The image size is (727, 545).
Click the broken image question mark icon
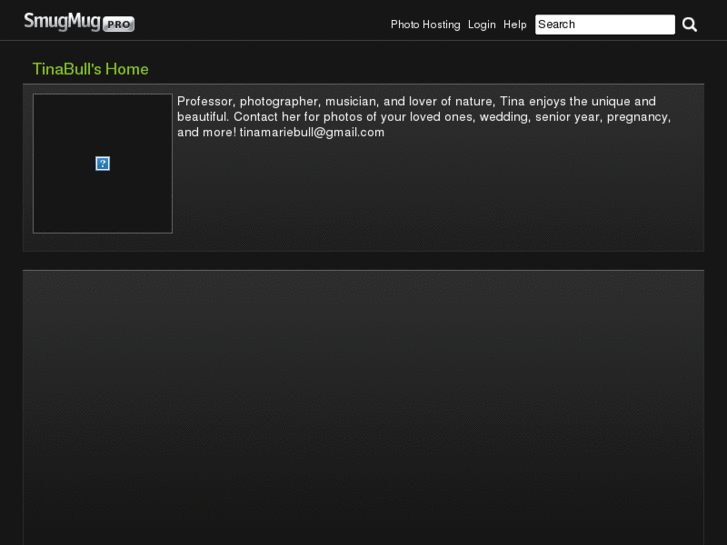[x=102, y=163]
